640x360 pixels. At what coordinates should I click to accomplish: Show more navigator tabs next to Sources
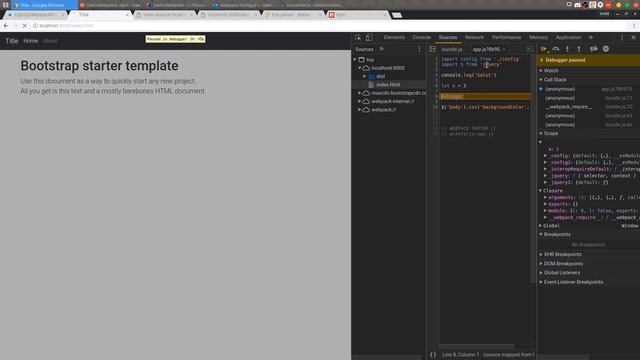coord(382,49)
